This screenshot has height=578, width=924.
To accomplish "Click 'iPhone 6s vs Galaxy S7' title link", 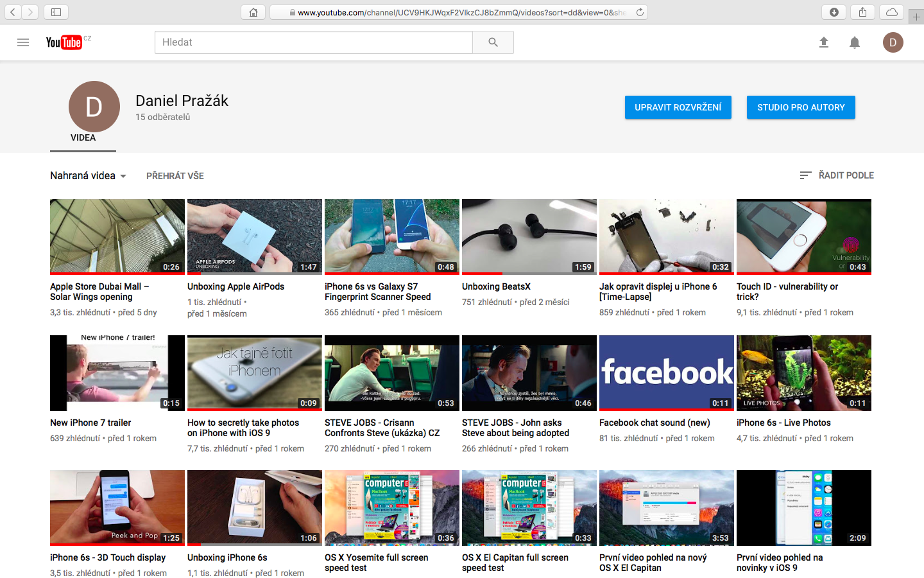I will (378, 292).
